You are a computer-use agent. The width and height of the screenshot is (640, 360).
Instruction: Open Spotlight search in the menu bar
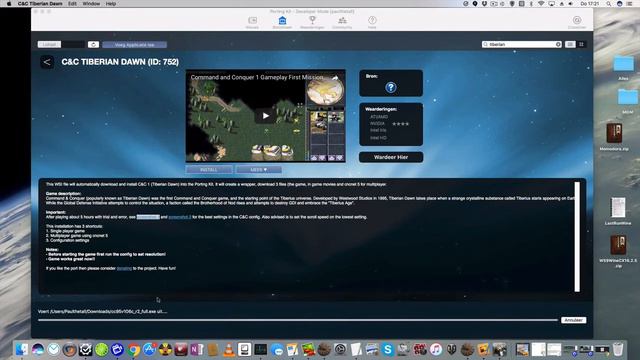(x=609, y=4)
